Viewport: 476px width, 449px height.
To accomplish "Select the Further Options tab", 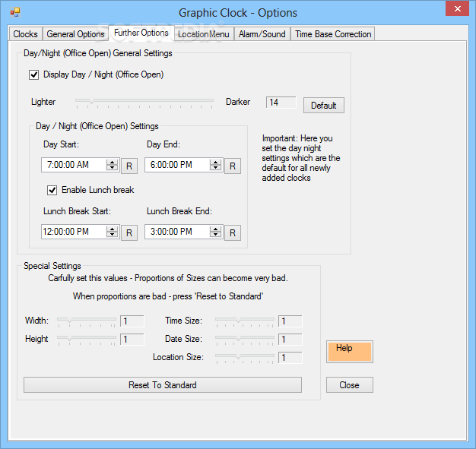I will point(141,33).
